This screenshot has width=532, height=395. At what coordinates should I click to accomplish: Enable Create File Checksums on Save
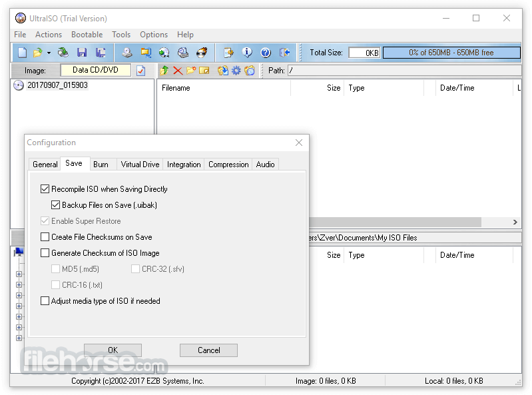tap(45, 237)
